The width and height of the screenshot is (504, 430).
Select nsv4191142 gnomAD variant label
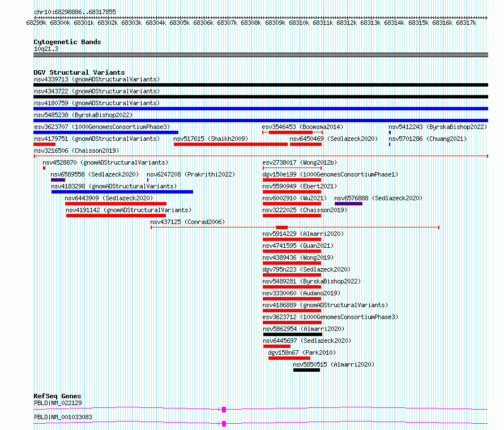[x=129, y=210]
